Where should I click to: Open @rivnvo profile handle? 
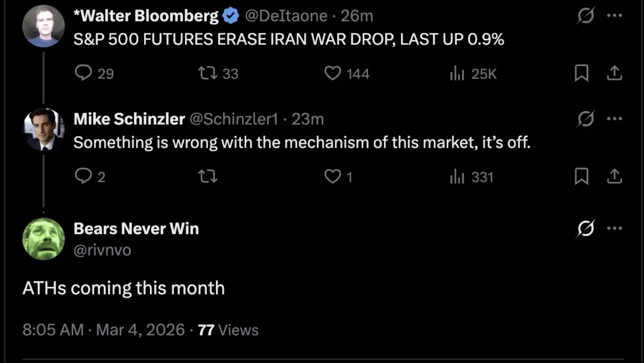click(102, 250)
